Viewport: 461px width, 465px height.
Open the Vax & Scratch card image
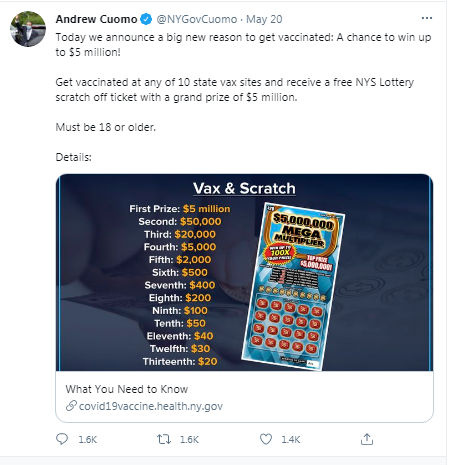244,272
